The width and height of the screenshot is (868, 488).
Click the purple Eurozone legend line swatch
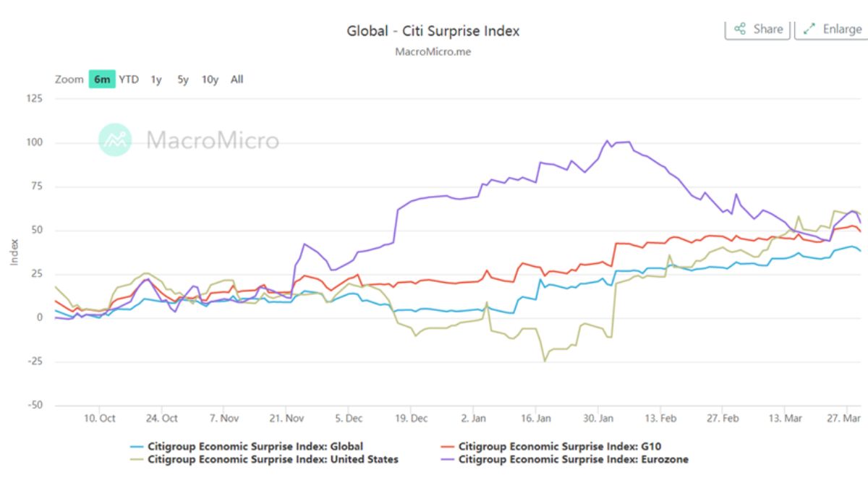tap(447, 460)
